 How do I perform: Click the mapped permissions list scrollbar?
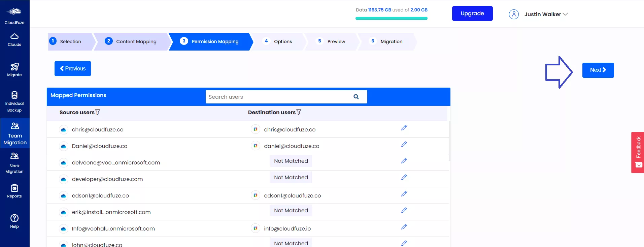tap(449, 142)
